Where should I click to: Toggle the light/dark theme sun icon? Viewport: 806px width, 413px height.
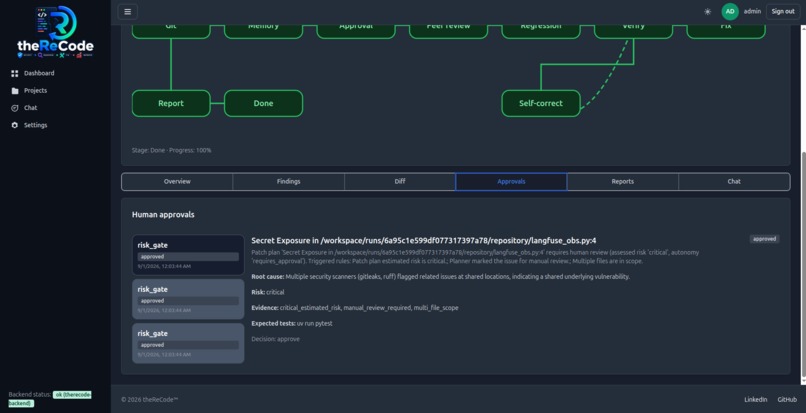point(707,12)
